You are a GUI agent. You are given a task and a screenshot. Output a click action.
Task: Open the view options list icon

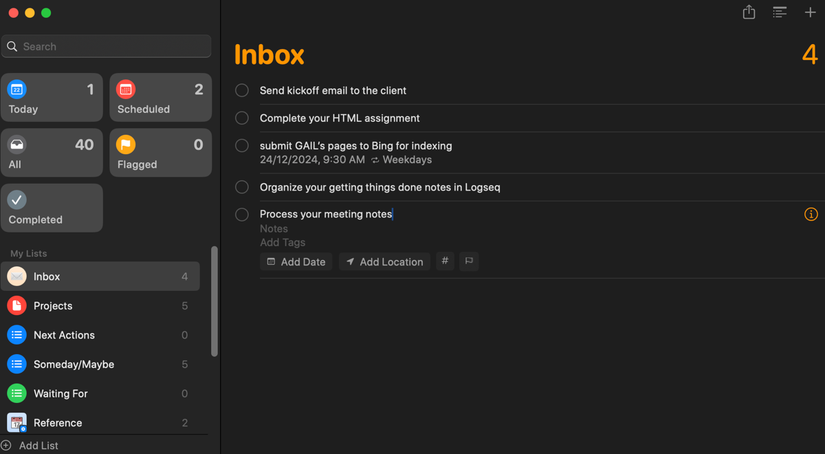[x=780, y=12]
